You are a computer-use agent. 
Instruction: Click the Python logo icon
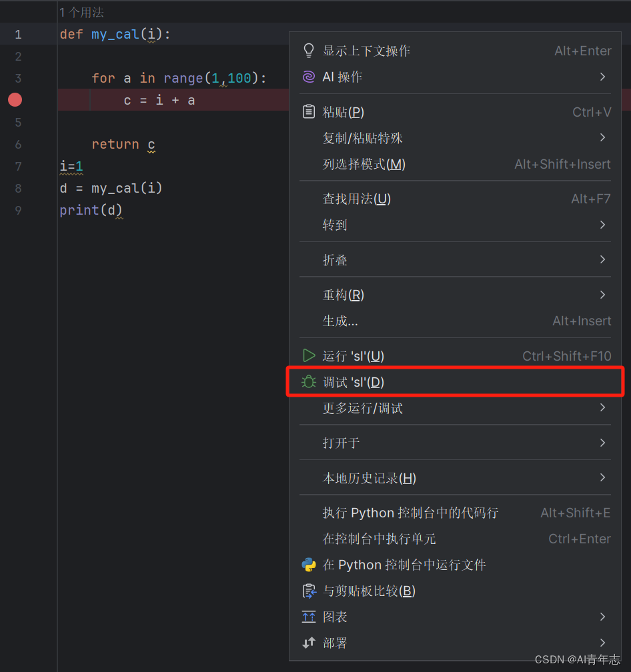(309, 565)
